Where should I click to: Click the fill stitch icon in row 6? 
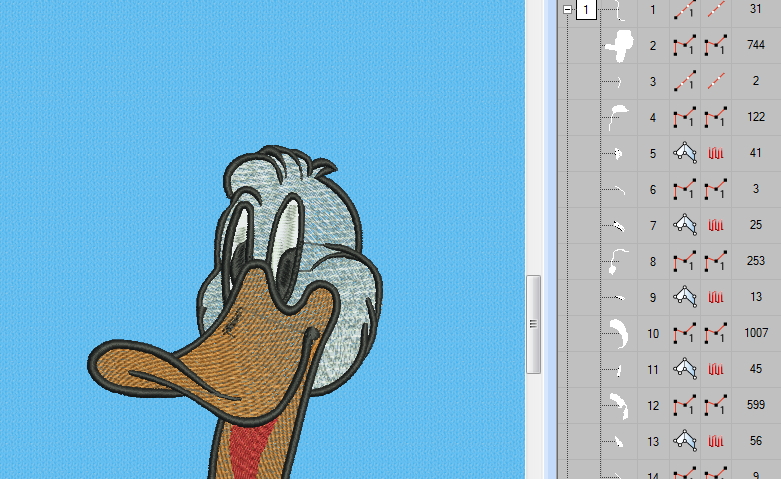pyautogui.click(x=716, y=189)
